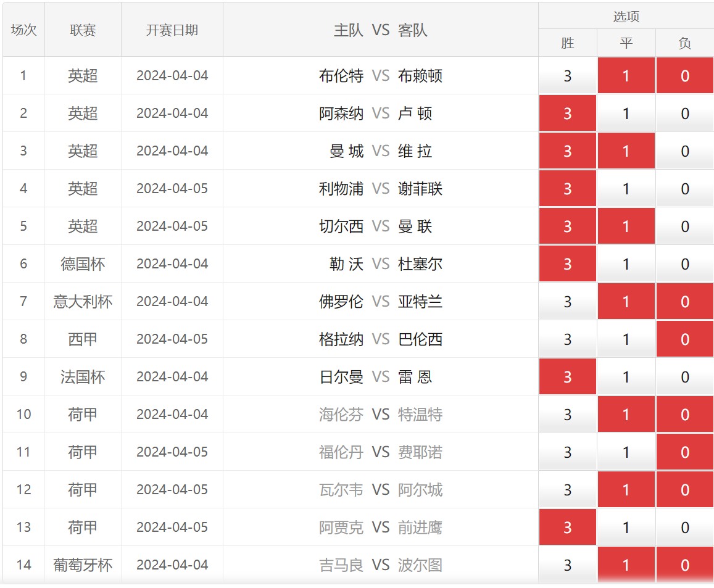This screenshot has width=714, height=588.
Task: Click the 联赛 column header
Action: tap(83, 30)
